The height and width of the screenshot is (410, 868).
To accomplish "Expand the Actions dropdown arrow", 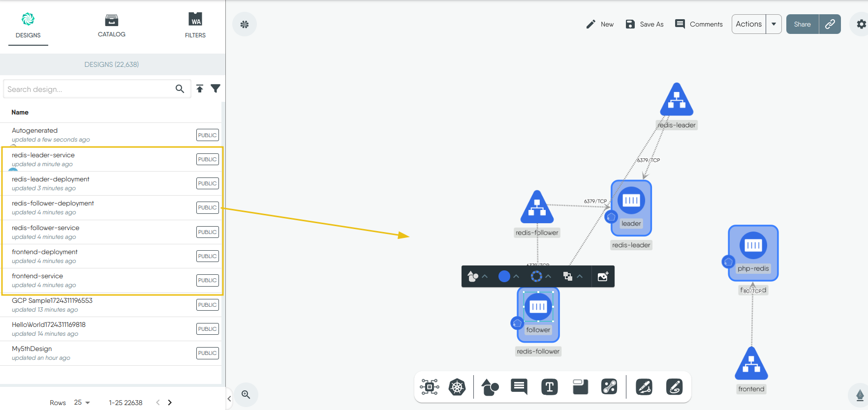I will 774,24.
